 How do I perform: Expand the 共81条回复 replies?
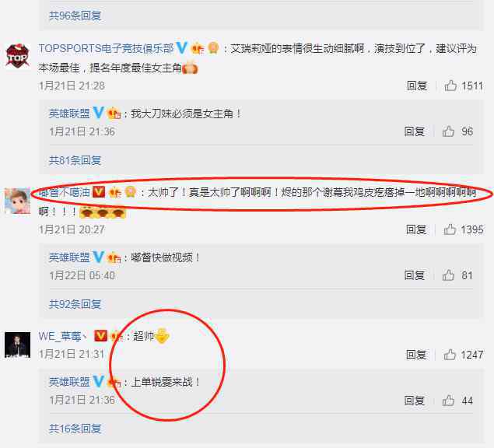point(75,160)
